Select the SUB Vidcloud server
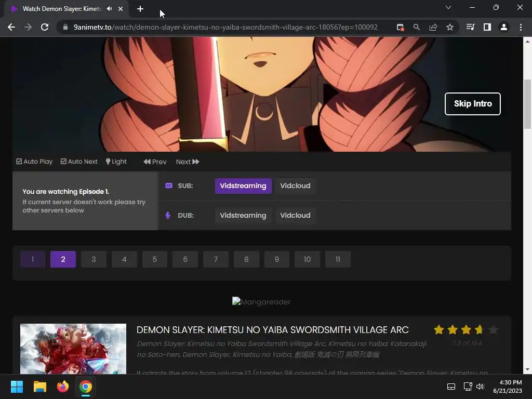This screenshot has width=532, height=399. (295, 186)
